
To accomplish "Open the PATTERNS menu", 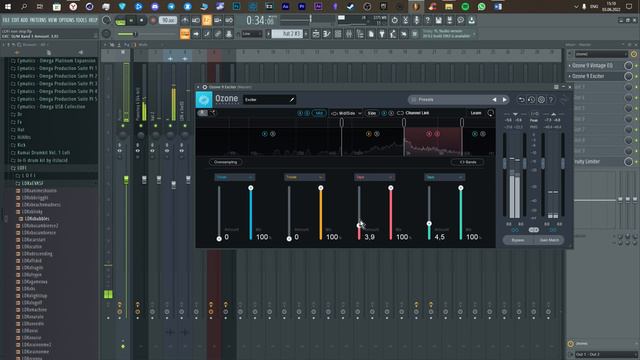I will pyautogui.click(x=38, y=20).
